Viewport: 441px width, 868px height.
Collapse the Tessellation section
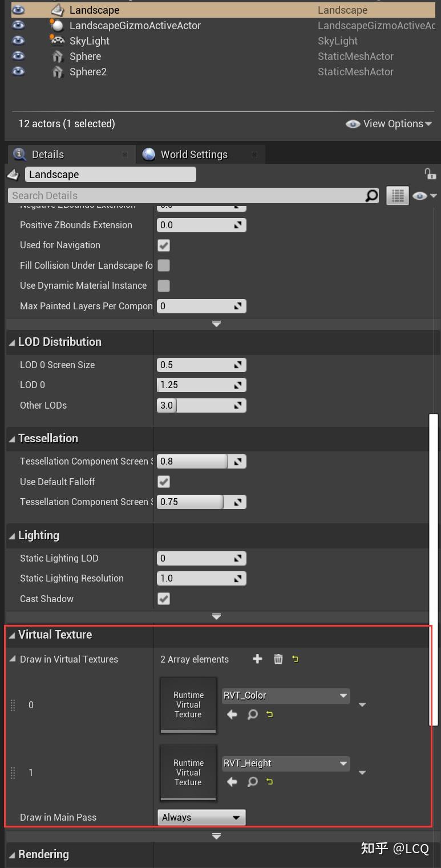click(x=13, y=438)
